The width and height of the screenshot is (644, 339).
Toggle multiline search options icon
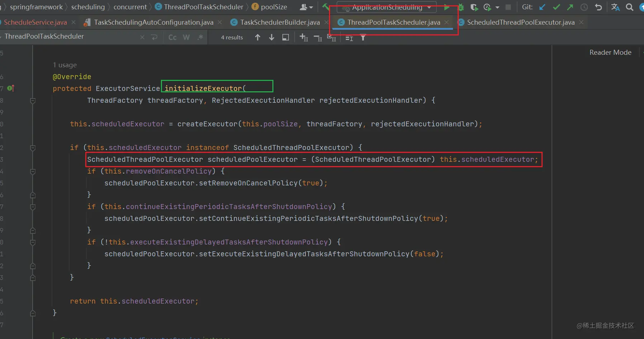(349, 38)
